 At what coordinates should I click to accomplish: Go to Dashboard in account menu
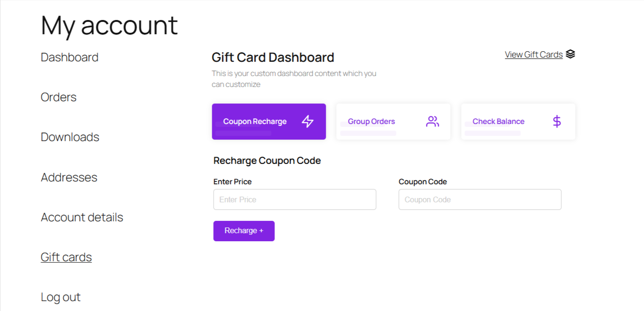coord(69,57)
